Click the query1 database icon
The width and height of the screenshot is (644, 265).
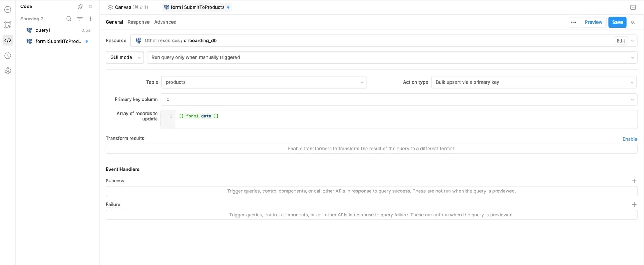(x=29, y=30)
